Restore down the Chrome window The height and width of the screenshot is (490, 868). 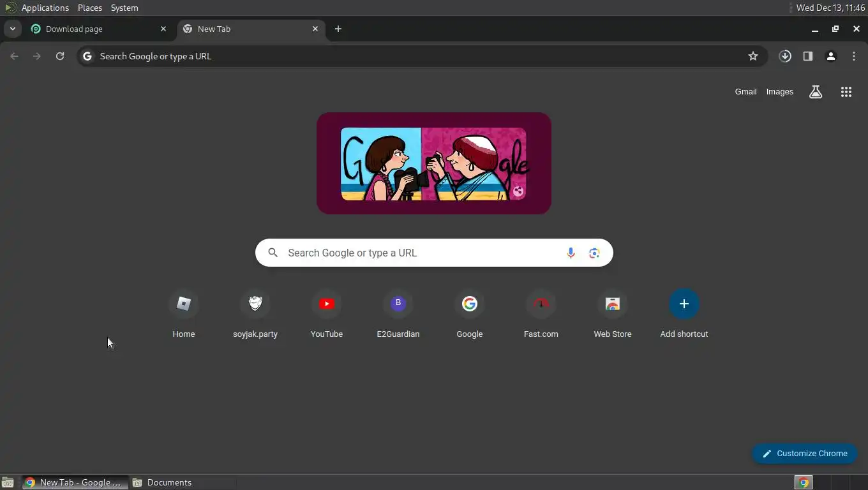point(835,29)
